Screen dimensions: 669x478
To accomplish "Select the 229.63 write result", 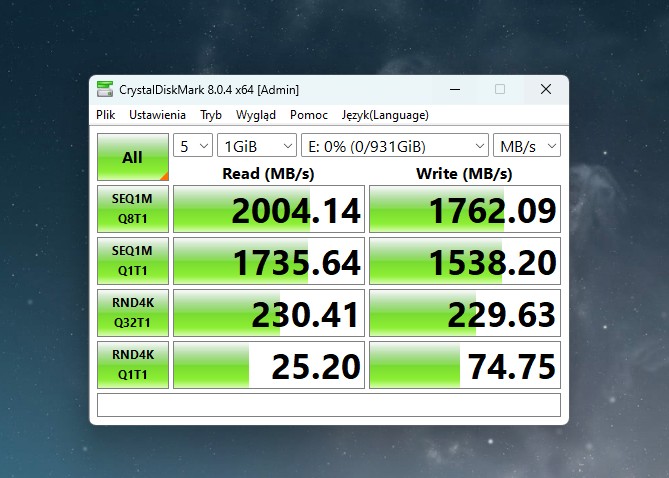I will tap(465, 313).
